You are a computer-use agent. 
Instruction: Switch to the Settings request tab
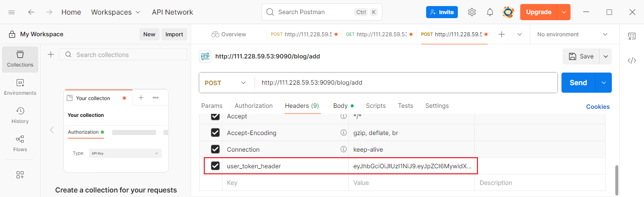click(437, 106)
